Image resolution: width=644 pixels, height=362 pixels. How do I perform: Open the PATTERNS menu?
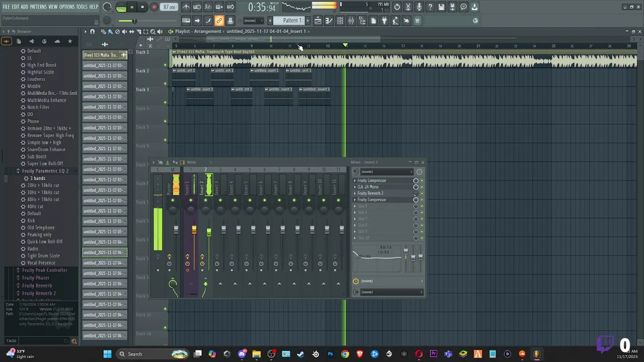(38, 7)
